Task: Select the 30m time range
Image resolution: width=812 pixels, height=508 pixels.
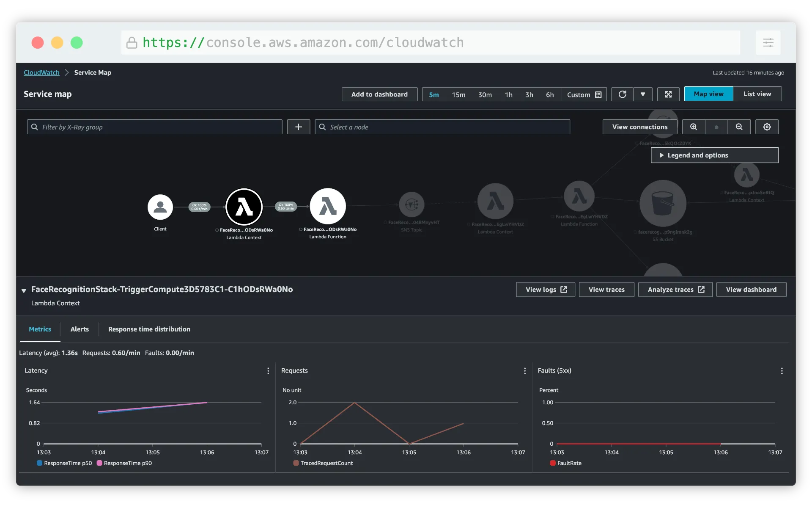Action: [x=485, y=95]
